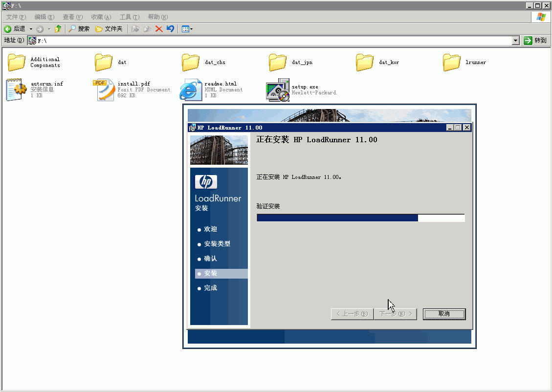Click the roller coaster thumbnail image
The width and height of the screenshot is (552, 392).
point(219,150)
